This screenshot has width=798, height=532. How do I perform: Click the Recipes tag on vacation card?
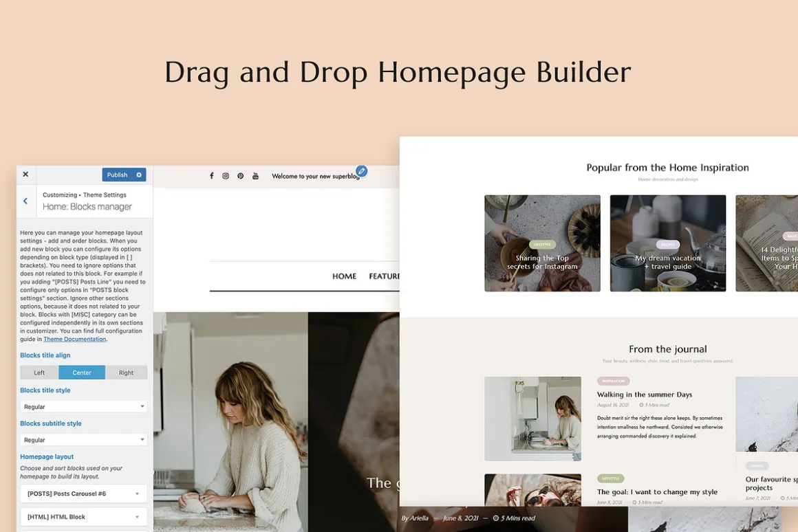point(668,245)
